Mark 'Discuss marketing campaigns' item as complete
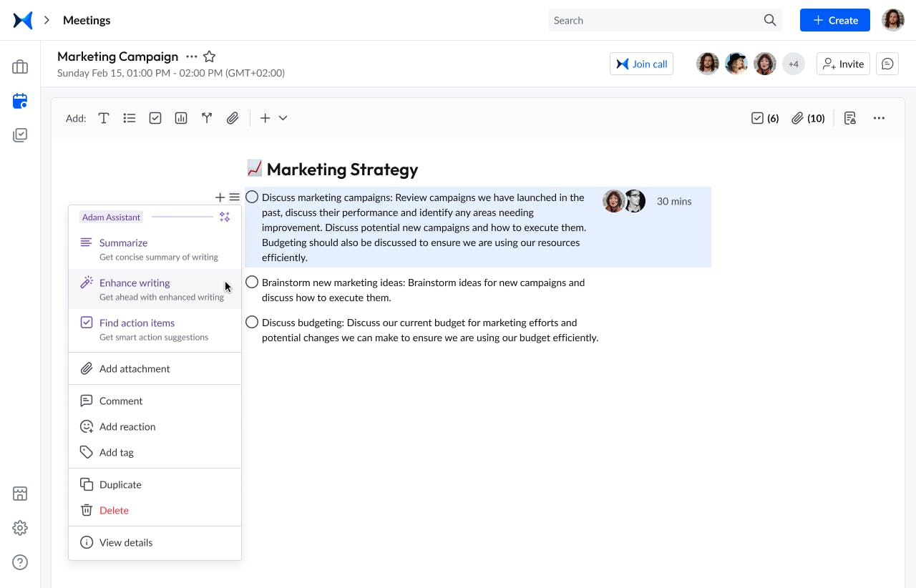Image resolution: width=916 pixels, height=588 pixels. [x=252, y=197]
